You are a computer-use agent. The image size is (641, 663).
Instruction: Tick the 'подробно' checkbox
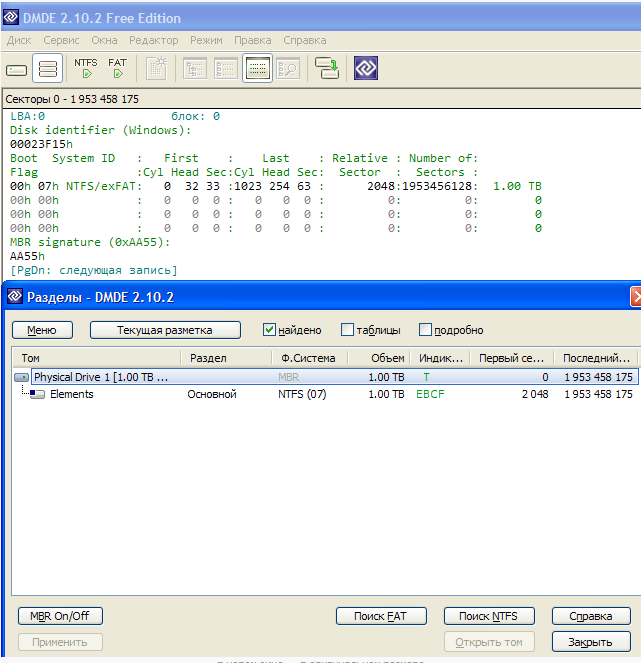pyautogui.click(x=425, y=330)
